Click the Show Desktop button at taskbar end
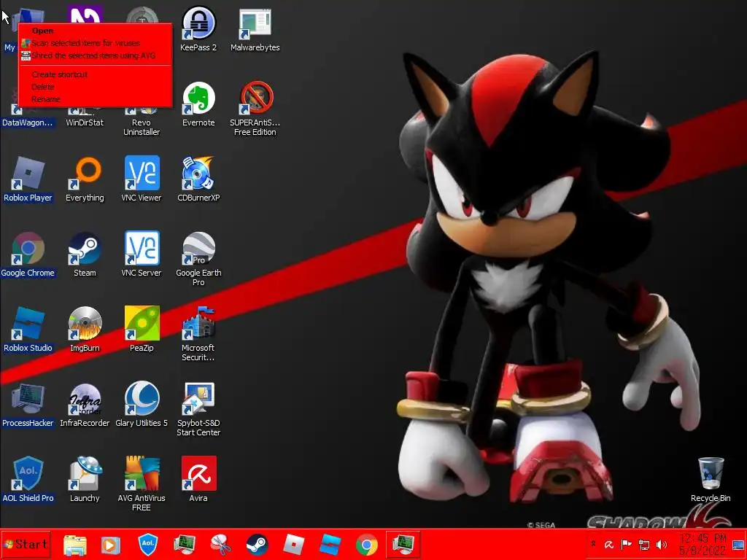This screenshot has width=747, height=560. [x=739, y=544]
